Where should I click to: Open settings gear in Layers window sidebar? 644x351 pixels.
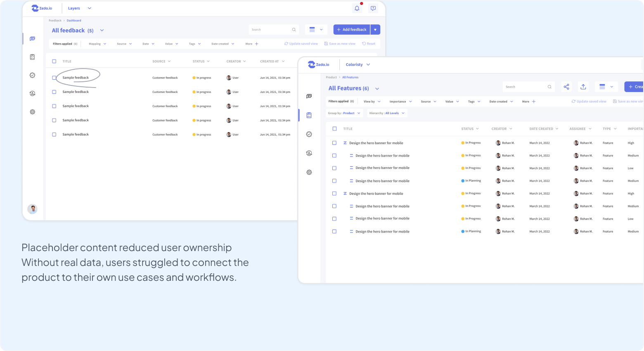[x=32, y=112]
